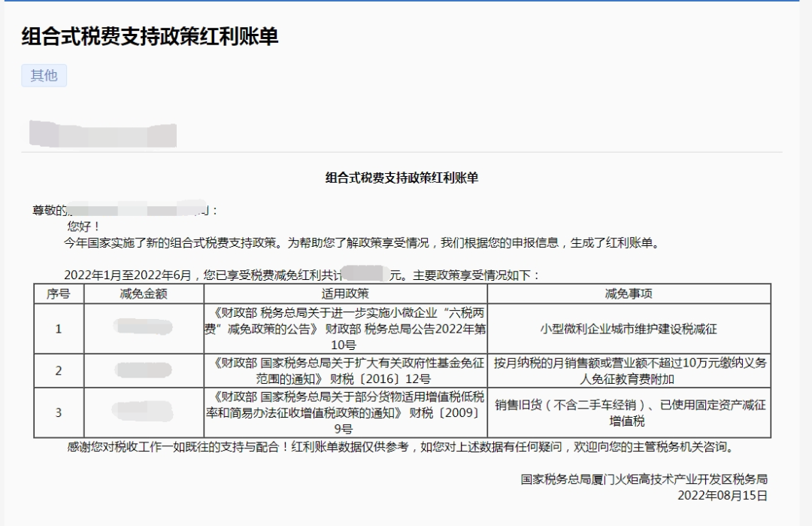Select the 减免金额 column header
Viewport: 812px width, 526px height.
point(144,293)
